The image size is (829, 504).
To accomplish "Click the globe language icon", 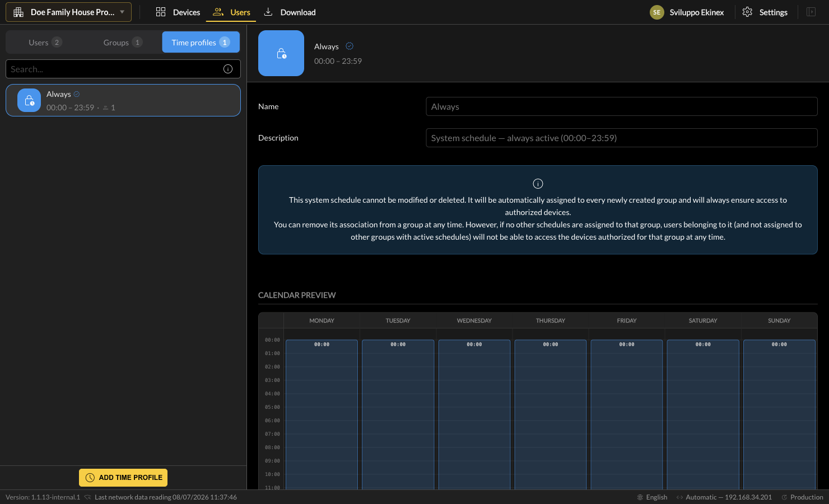I will [640, 497].
